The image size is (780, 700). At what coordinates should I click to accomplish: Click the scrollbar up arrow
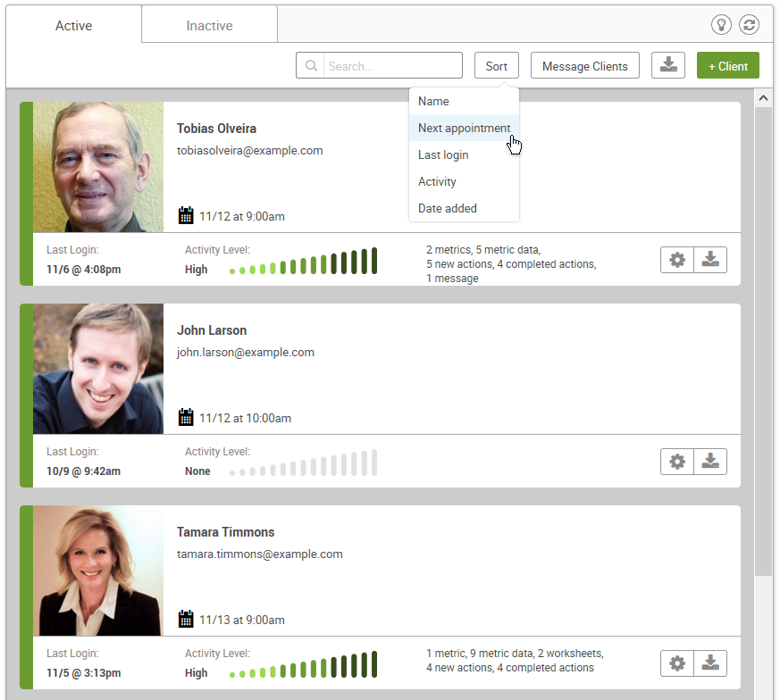pos(763,98)
